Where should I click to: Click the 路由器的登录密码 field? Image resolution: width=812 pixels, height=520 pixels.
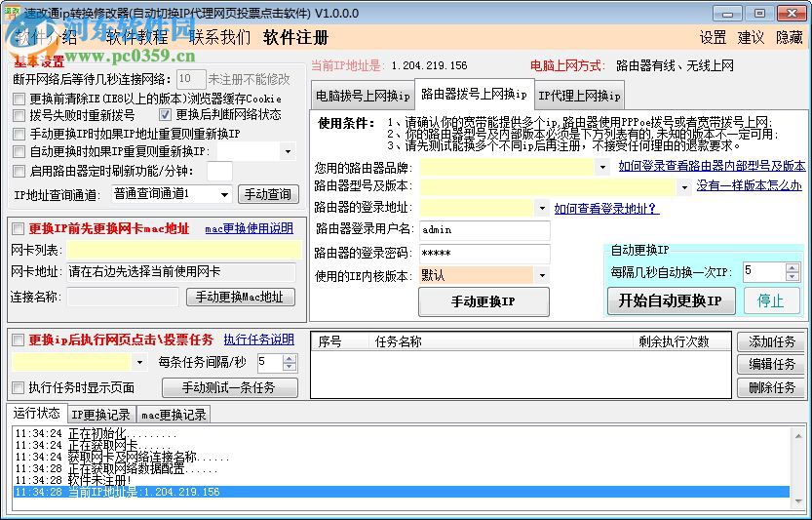[484, 254]
